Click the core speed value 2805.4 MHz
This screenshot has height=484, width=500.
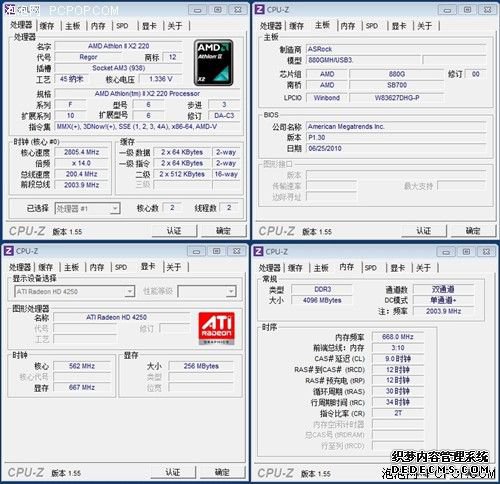[x=82, y=152]
